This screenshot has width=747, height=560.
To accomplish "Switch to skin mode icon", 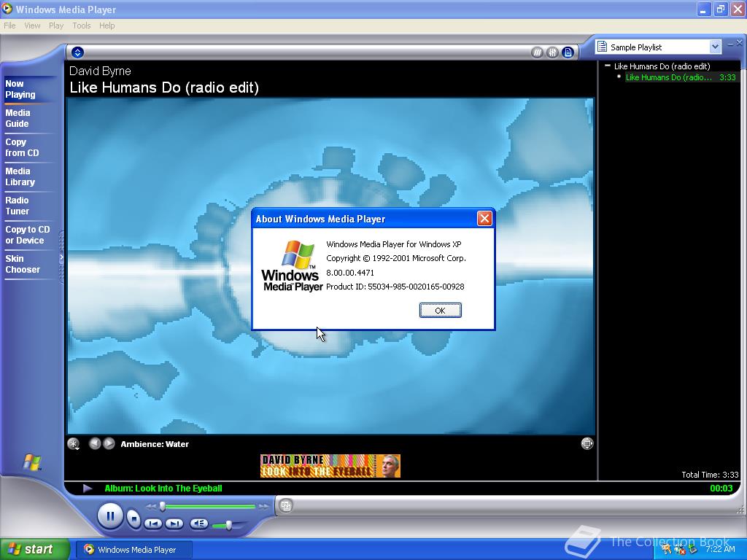I will coord(286,506).
